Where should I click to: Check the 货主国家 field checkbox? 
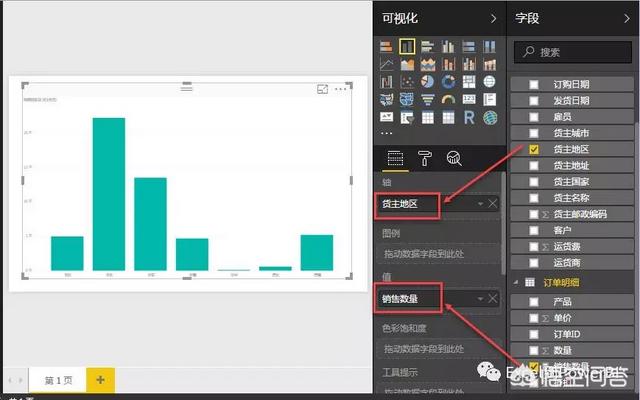point(534,182)
